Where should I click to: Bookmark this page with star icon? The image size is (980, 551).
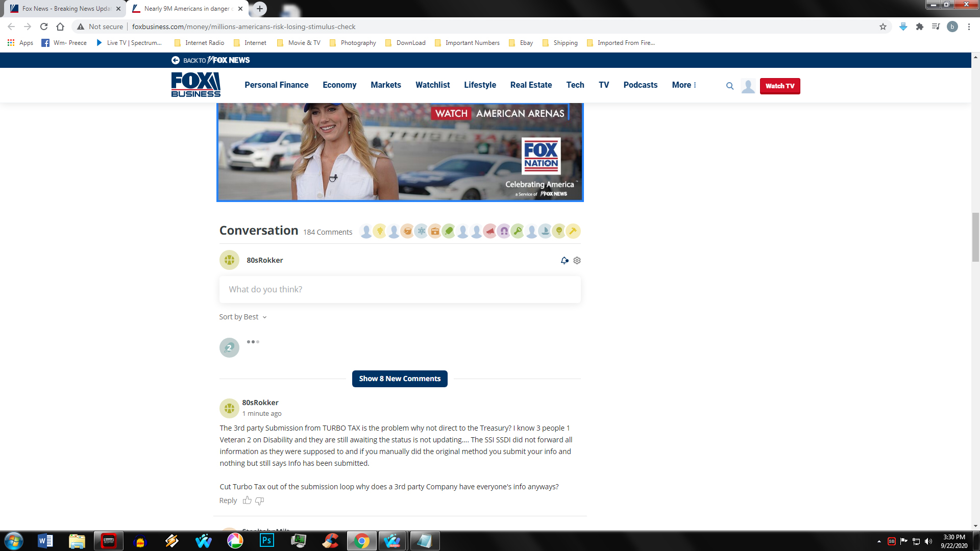click(883, 27)
